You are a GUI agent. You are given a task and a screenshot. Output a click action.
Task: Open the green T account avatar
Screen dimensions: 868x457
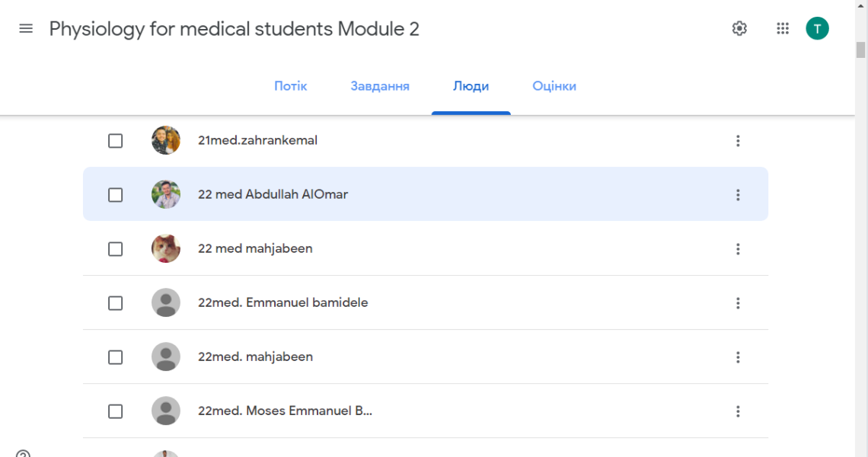point(817,29)
